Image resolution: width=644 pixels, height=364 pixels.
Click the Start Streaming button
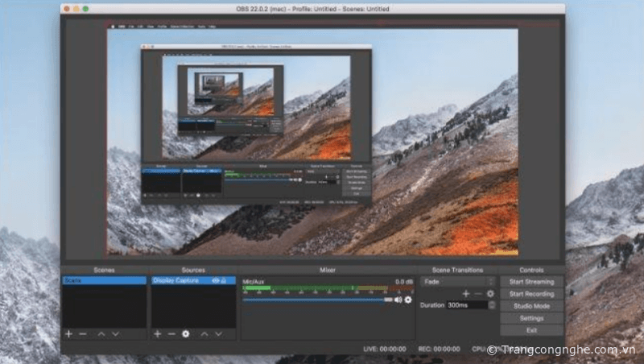[531, 282]
